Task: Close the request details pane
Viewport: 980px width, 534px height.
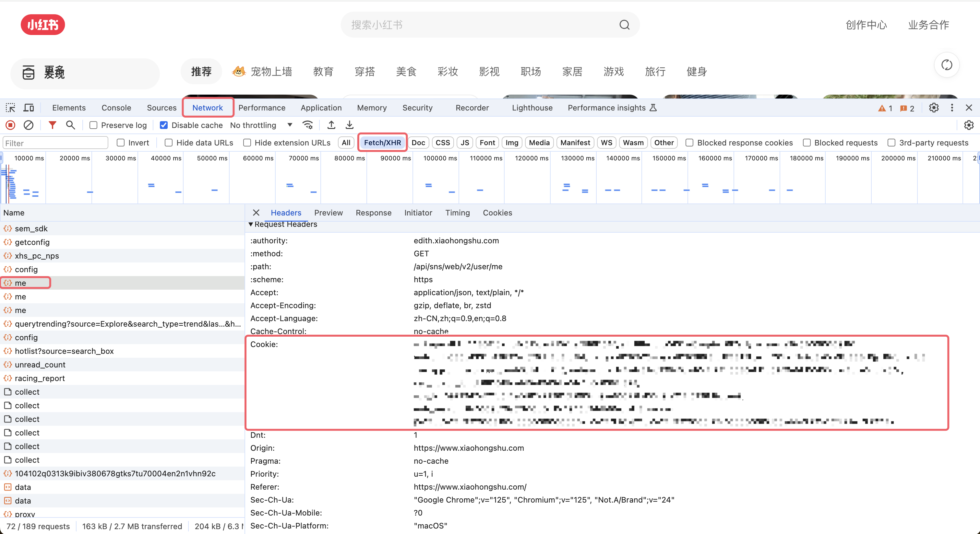Action: 256,213
